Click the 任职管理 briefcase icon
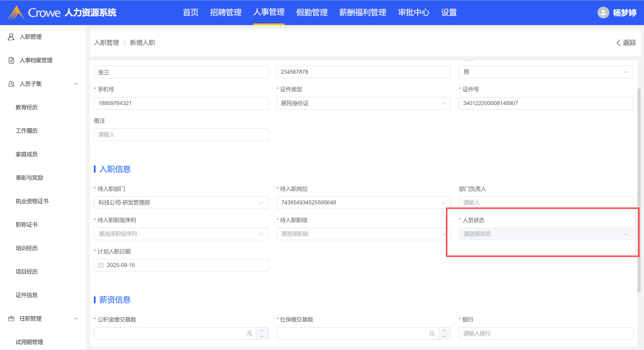 point(11,318)
